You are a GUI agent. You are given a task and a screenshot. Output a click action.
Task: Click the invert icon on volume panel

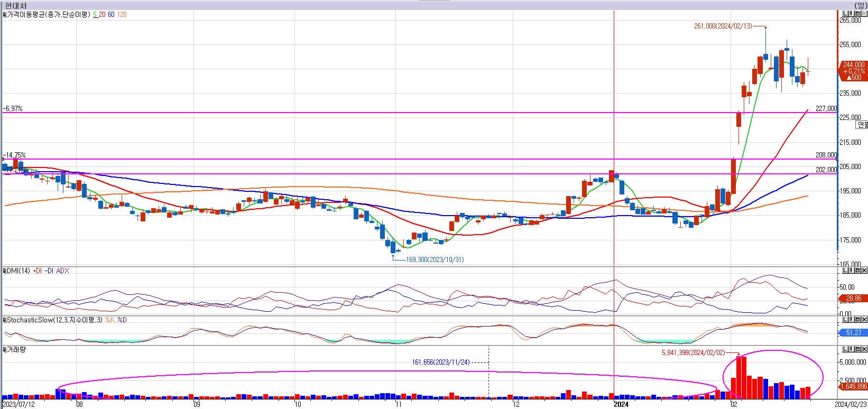(x=851, y=349)
